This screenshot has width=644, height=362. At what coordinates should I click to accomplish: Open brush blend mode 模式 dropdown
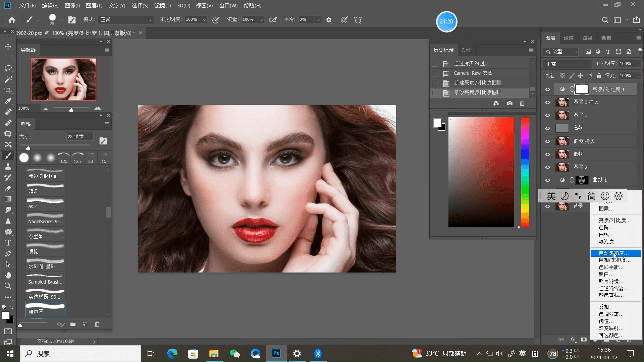(126, 20)
